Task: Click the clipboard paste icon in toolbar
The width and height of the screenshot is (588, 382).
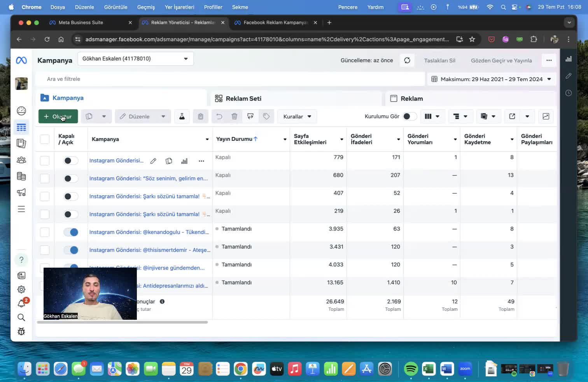Action: 201,116
